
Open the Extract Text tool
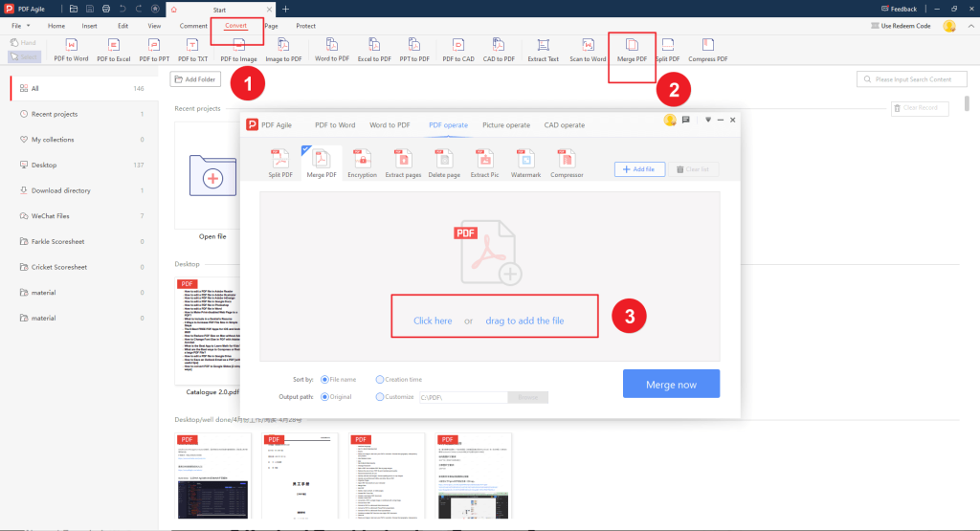point(544,50)
